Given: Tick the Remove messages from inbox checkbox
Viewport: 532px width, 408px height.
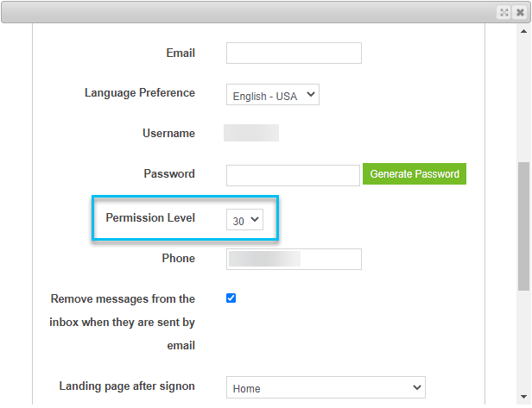Looking at the screenshot, I should tap(231, 298).
